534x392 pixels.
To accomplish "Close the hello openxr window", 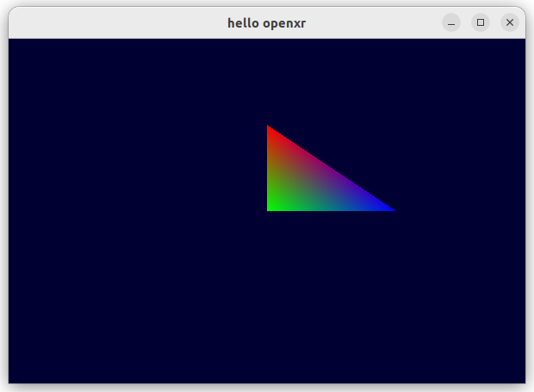I will click(x=510, y=22).
